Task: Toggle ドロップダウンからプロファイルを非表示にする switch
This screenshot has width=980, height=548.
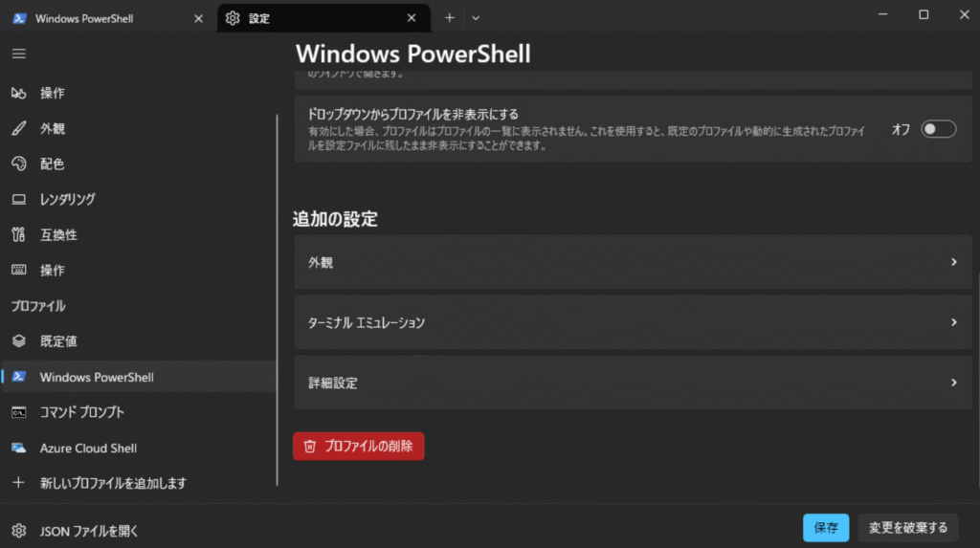Action: (938, 129)
